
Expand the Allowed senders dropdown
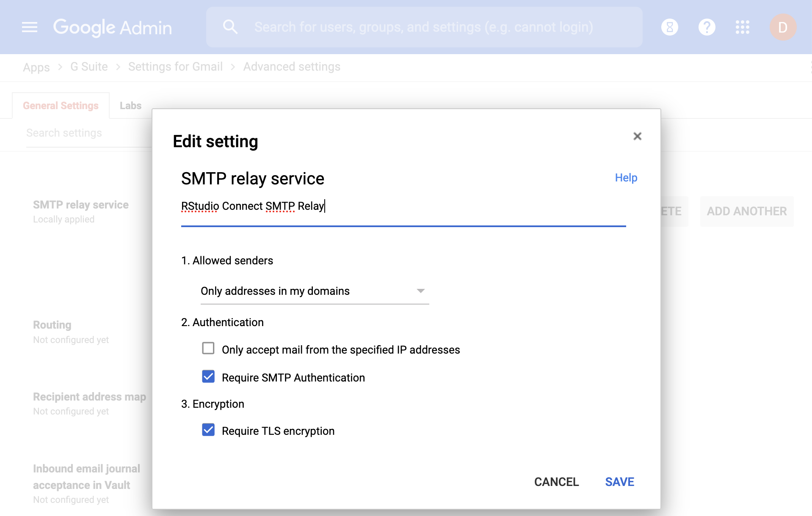(315, 291)
